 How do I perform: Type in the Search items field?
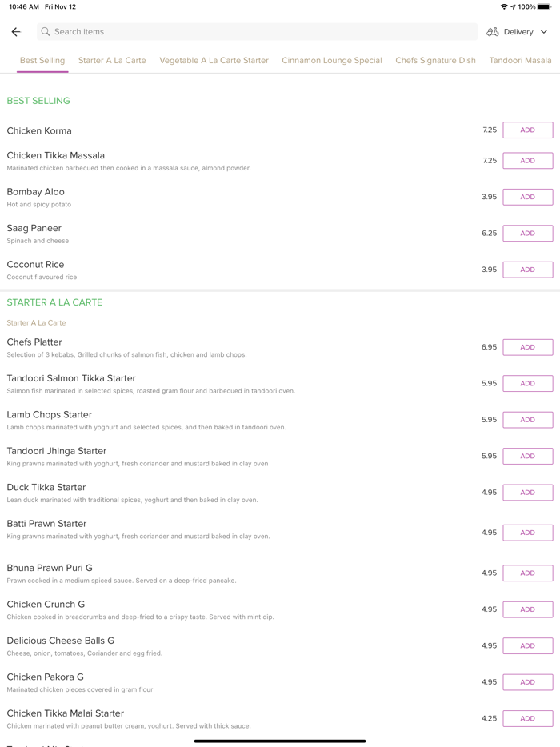coord(256,32)
